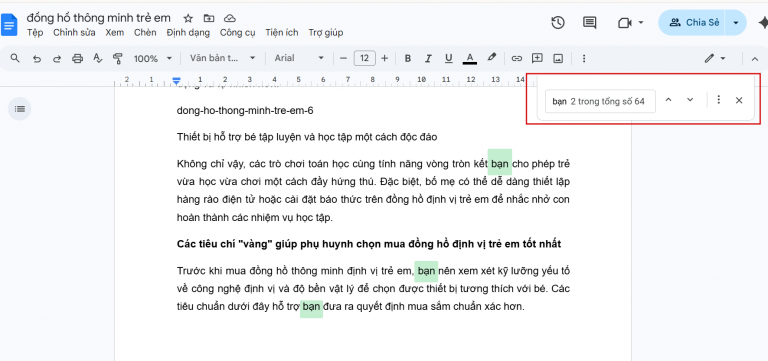
Task: Increase font size with plus button
Action: [384, 58]
